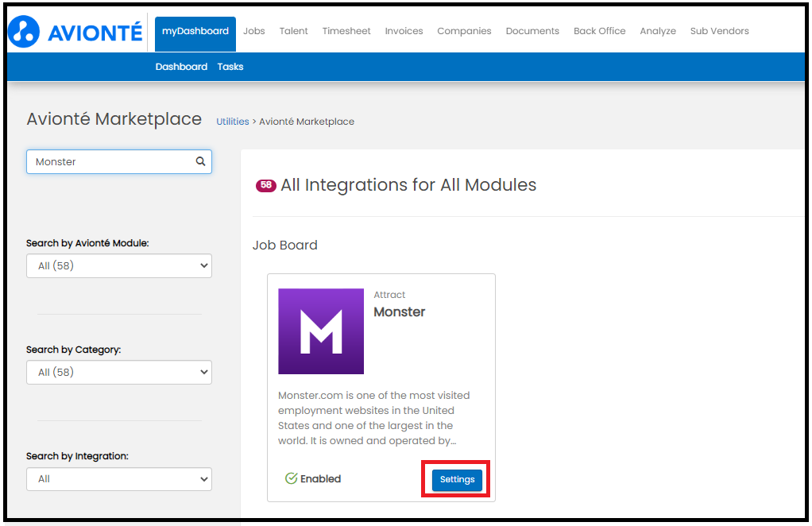Select the Invoices menu item
This screenshot has height=526, width=812.
pyautogui.click(x=404, y=31)
